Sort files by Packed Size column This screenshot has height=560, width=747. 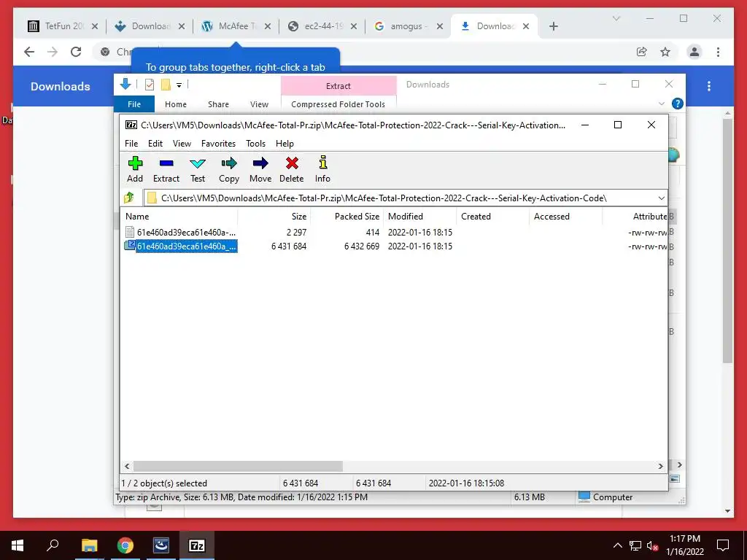click(x=347, y=216)
